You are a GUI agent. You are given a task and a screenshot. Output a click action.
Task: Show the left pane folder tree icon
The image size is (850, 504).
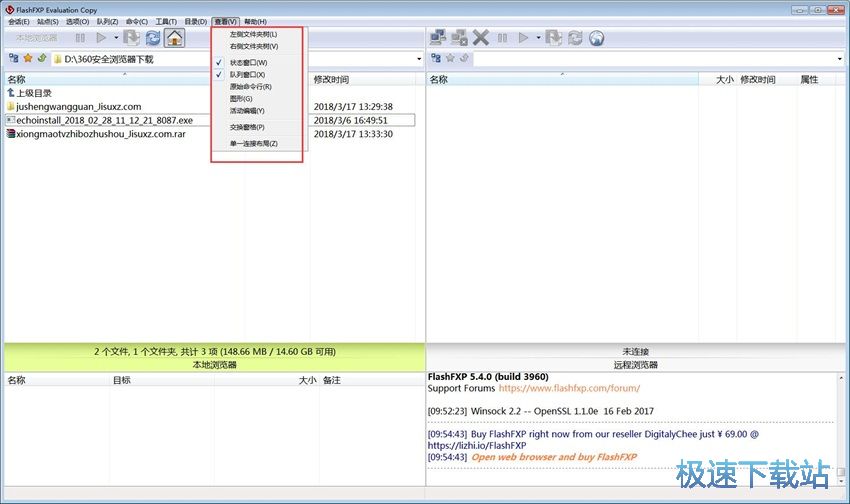coord(14,58)
